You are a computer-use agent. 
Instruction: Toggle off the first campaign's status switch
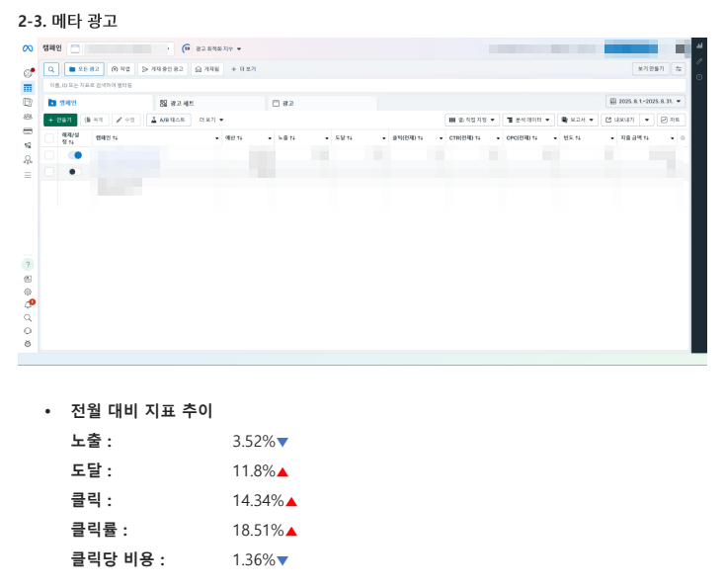tap(74, 155)
